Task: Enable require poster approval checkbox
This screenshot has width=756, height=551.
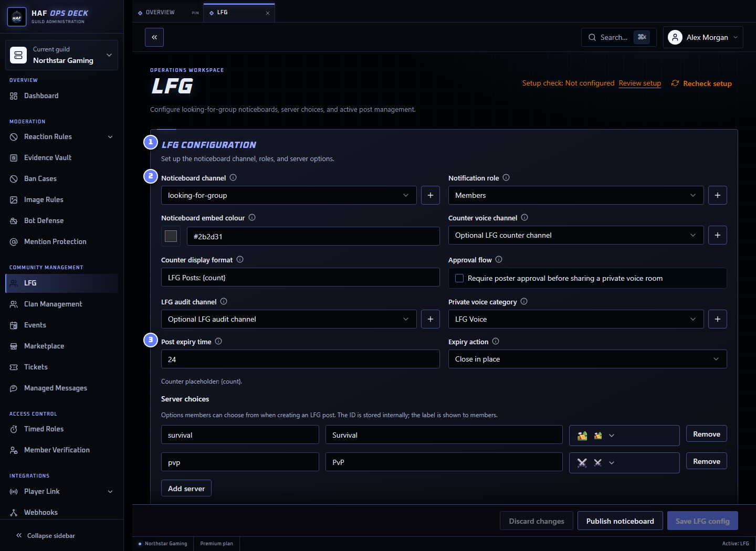Action: (x=459, y=278)
